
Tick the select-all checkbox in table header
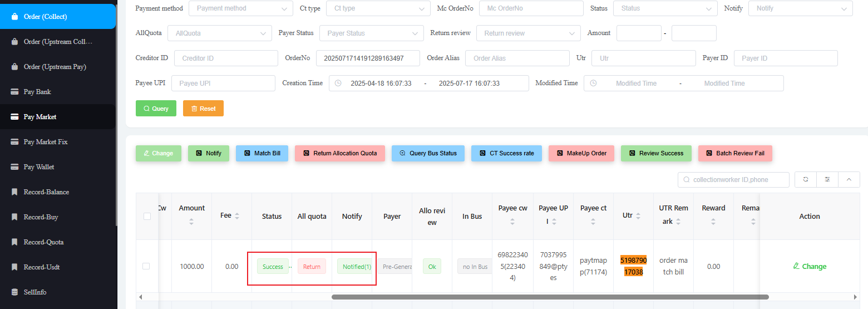(147, 216)
